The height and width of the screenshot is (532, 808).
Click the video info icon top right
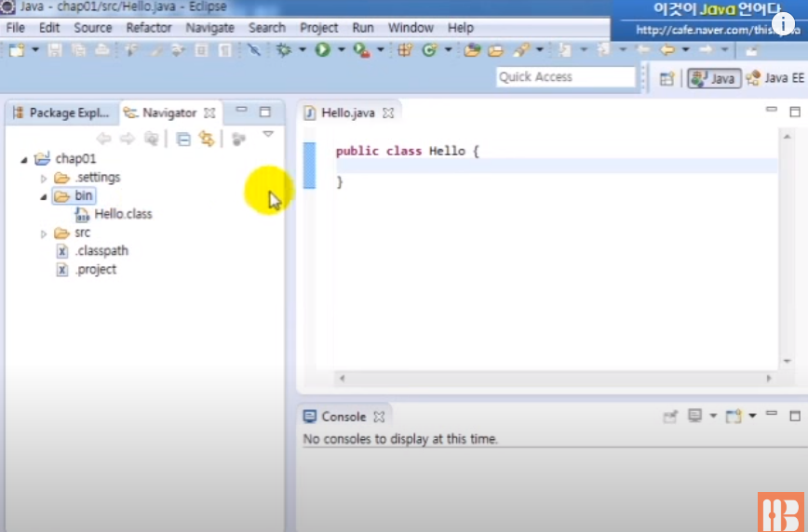pos(783,23)
